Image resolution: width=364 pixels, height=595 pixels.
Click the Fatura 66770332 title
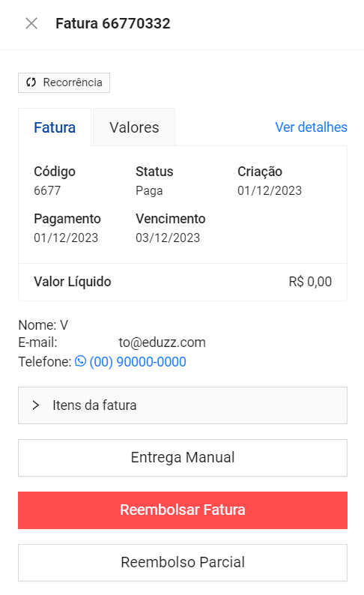point(113,23)
